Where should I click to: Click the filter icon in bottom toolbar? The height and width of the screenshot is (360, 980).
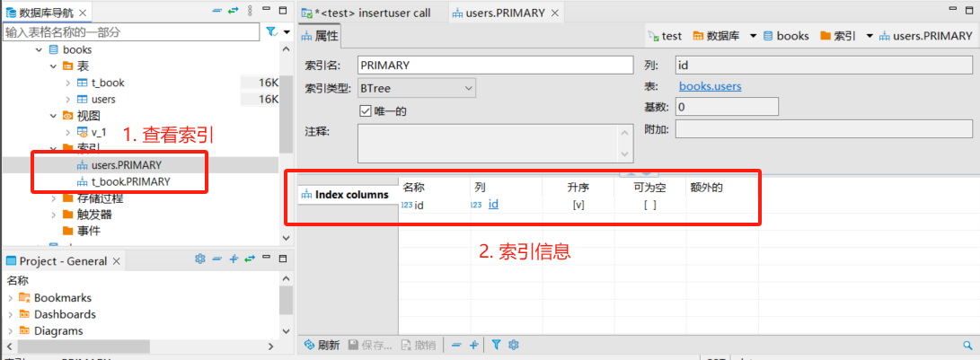pos(496,345)
